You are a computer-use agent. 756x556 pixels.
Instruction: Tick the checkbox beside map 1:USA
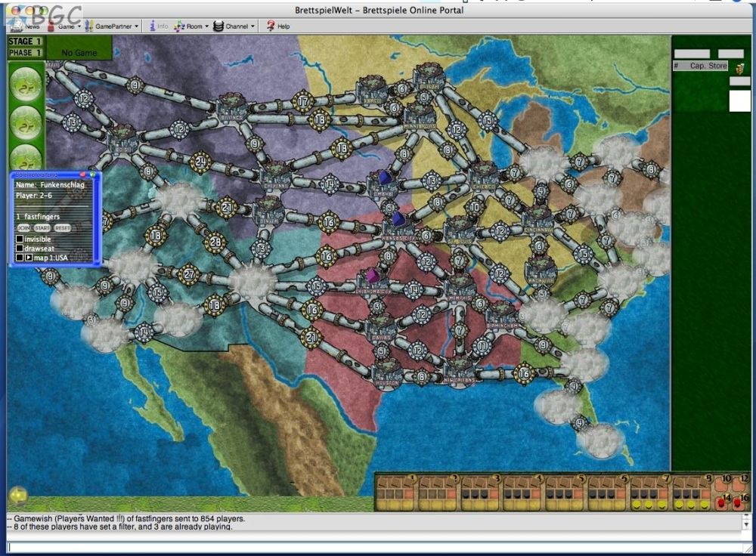point(20,258)
